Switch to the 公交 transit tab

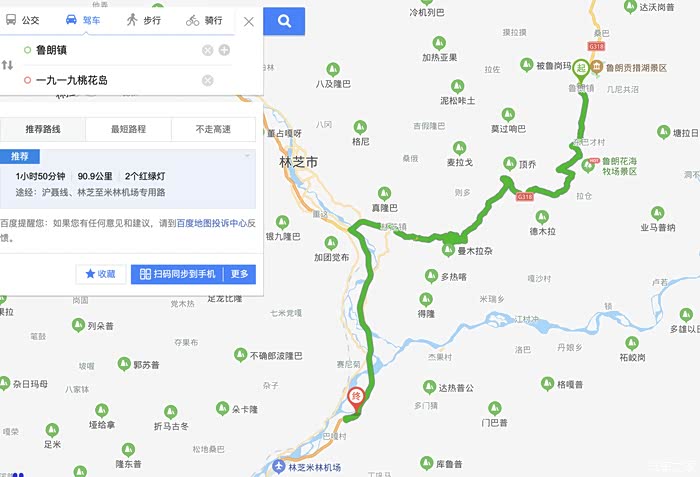[x=22, y=20]
